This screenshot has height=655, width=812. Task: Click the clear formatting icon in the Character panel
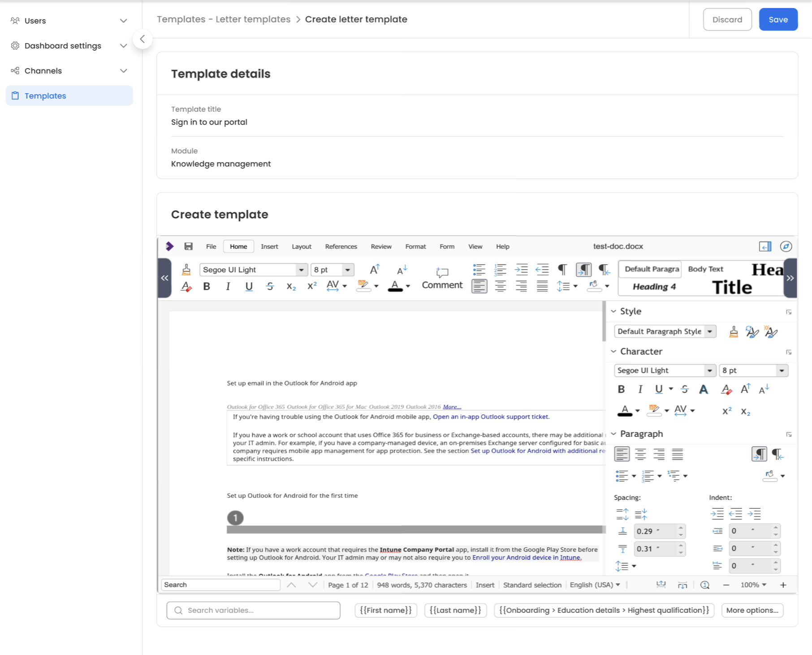[x=726, y=390]
